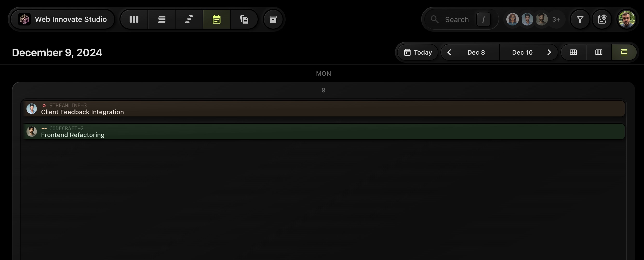This screenshot has height=260, width=644.
Task: Open the archive box icon
Action: click(x=273, y=19)
